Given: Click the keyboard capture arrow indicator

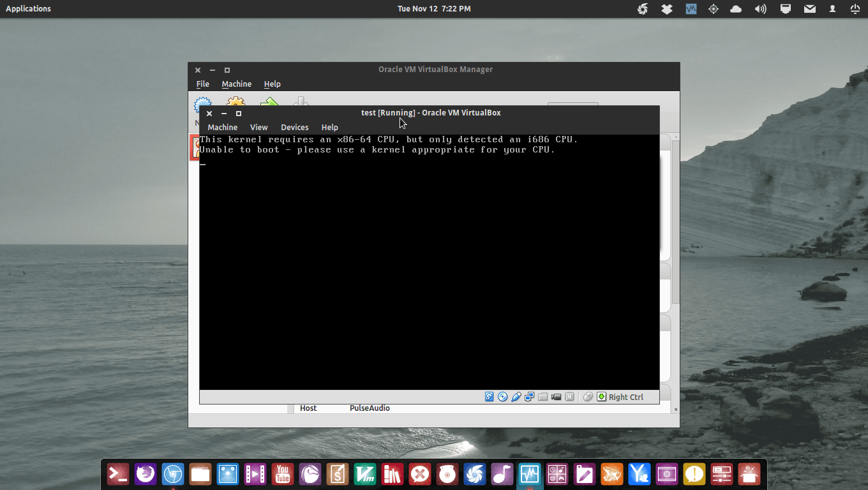Looking at the screenshot, I should coord(601,397).
